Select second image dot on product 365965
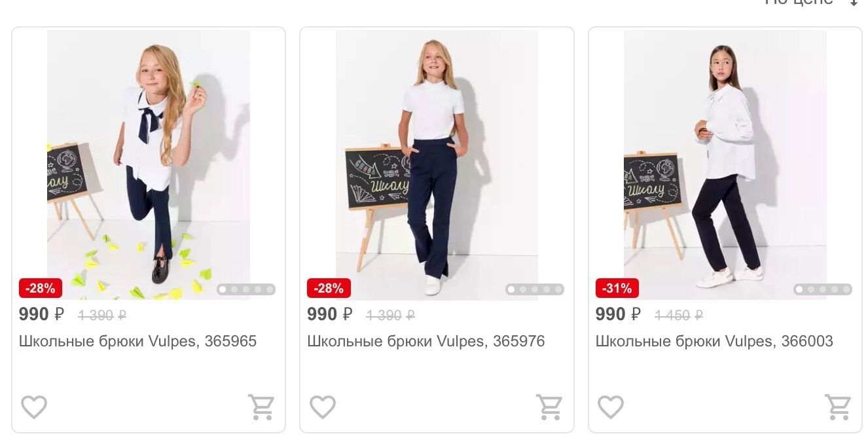Image resolution: width=868 pixels, height=440 pixels. pyautogui.click(x=234, y=289)
